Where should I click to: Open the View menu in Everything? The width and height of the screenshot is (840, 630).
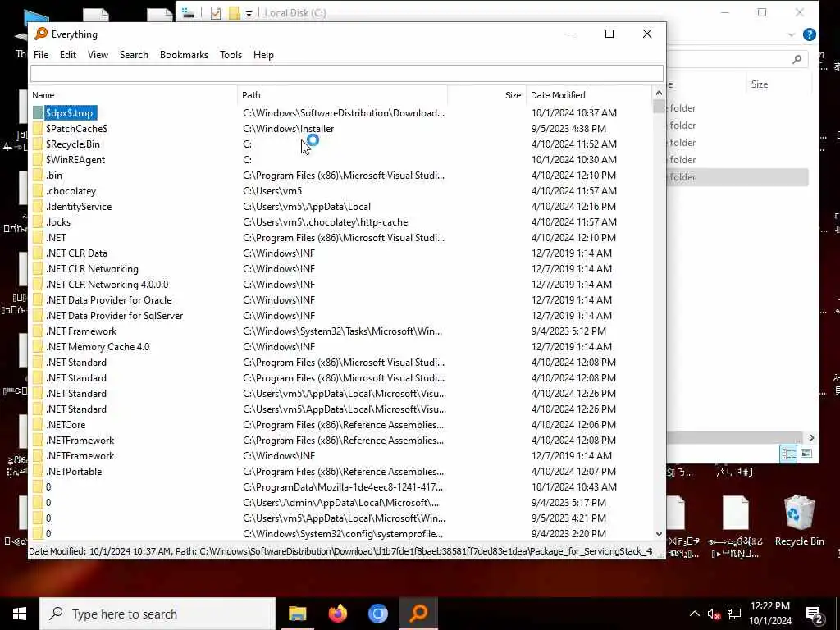click(98, 55)
